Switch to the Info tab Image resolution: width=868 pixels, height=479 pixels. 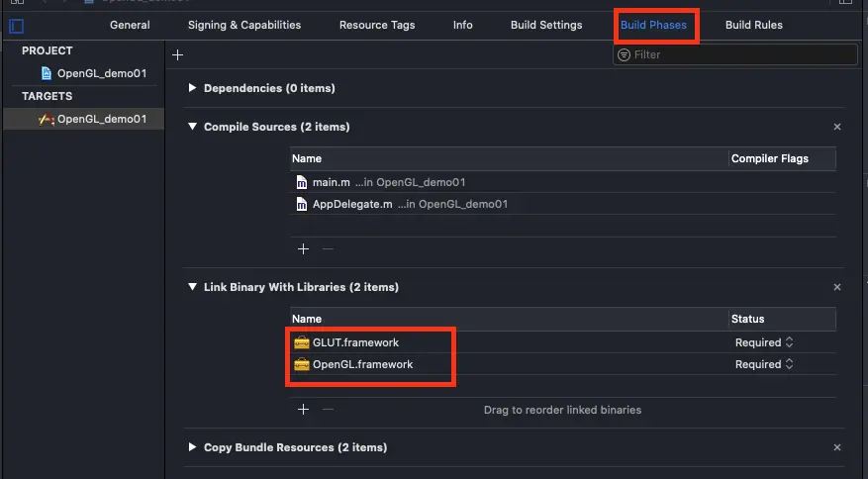(x=463, y=25)
